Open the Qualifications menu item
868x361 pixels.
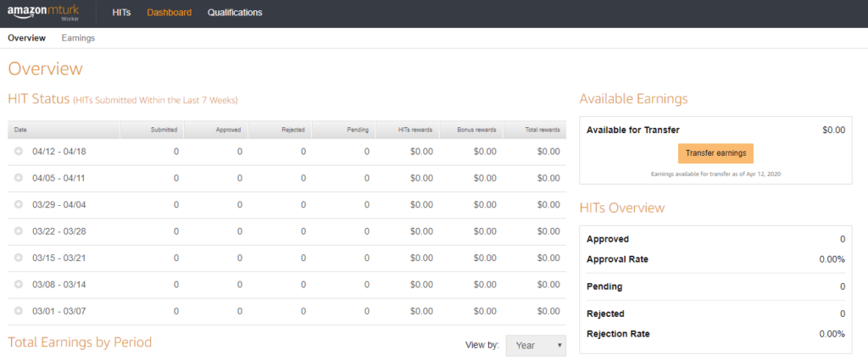[235, 12]
